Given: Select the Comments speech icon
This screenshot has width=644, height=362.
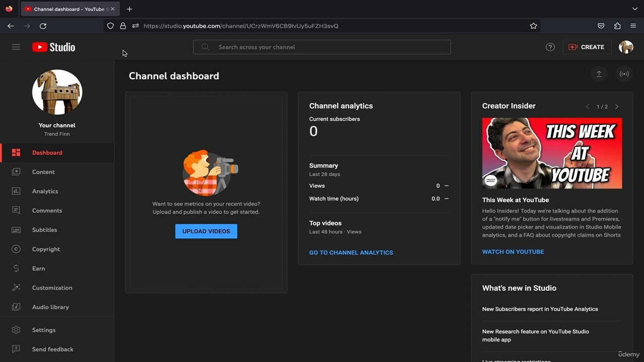Looking at the screenshot, I should (16, 210).
